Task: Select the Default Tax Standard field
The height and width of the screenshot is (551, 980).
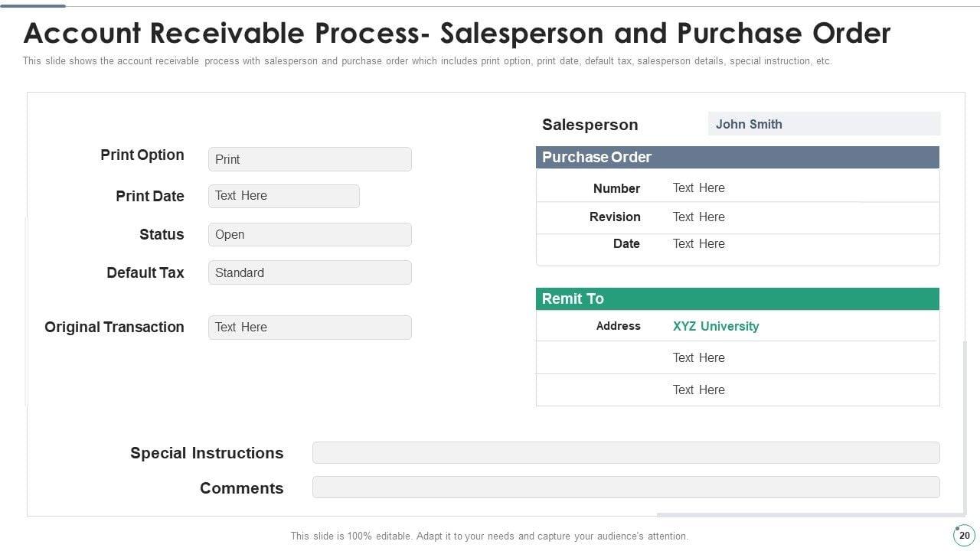Action: click(309, 272)
